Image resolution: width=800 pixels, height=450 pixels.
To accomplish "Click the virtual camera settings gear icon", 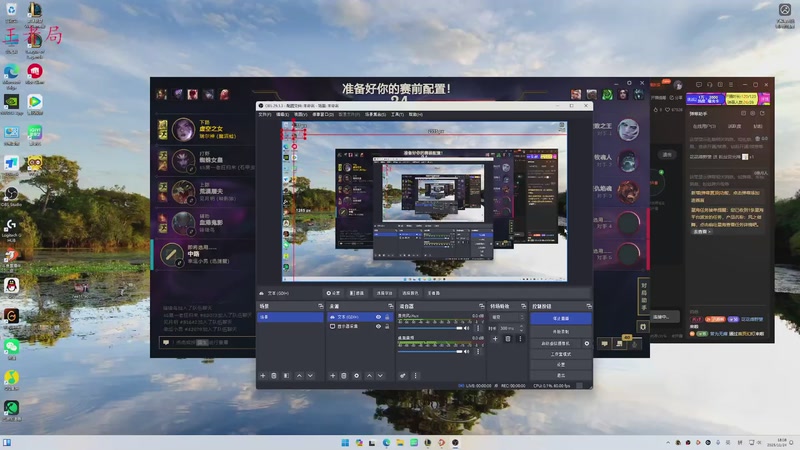I will [x=587, y=343].
